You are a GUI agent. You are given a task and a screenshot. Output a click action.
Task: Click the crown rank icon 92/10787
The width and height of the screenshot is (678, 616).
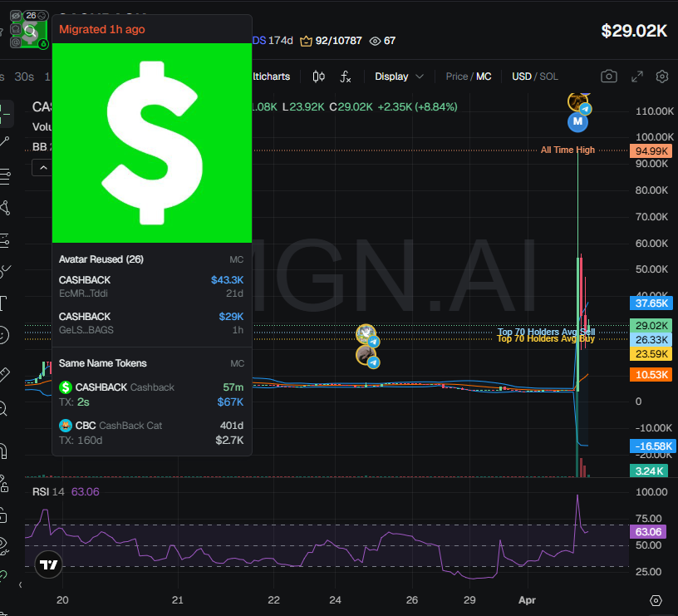306,41
